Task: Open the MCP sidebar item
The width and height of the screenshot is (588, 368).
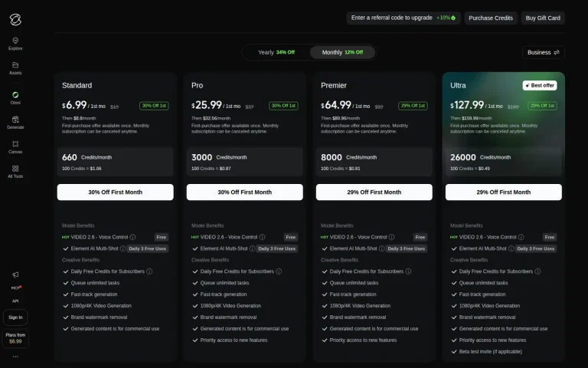Action: pos(16,288)
